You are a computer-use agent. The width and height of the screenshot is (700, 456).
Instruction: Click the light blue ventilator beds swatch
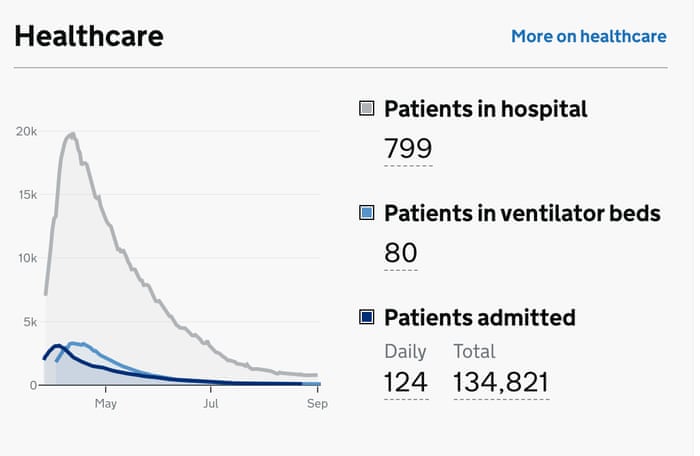click(x=366, y=213)
